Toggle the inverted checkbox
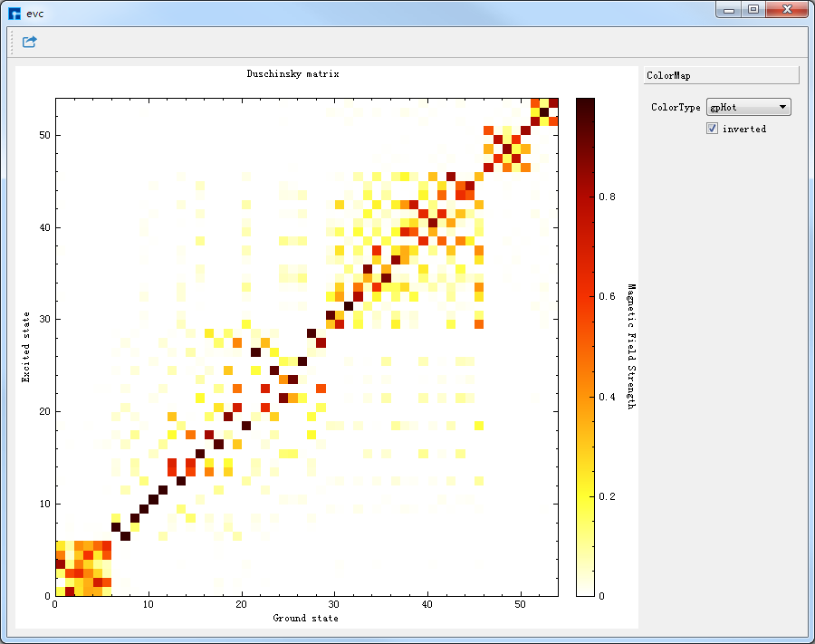 713,129
